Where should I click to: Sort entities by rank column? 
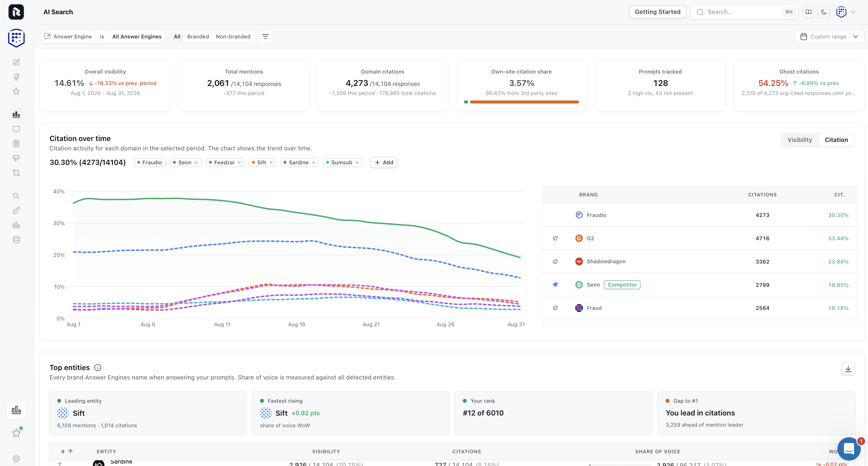(x=67, y=451)
